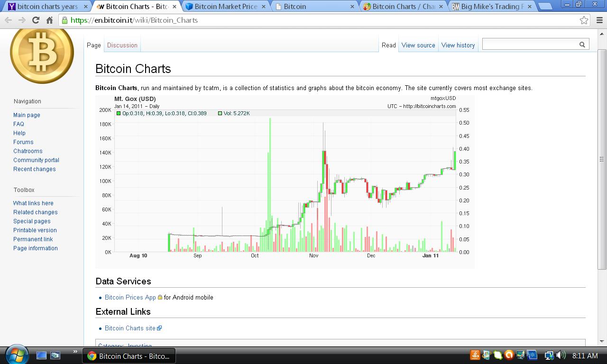The height and width of the screenshot is (364, 607).
Task: Go to the browser home page
Action: [x=49, y=20]
